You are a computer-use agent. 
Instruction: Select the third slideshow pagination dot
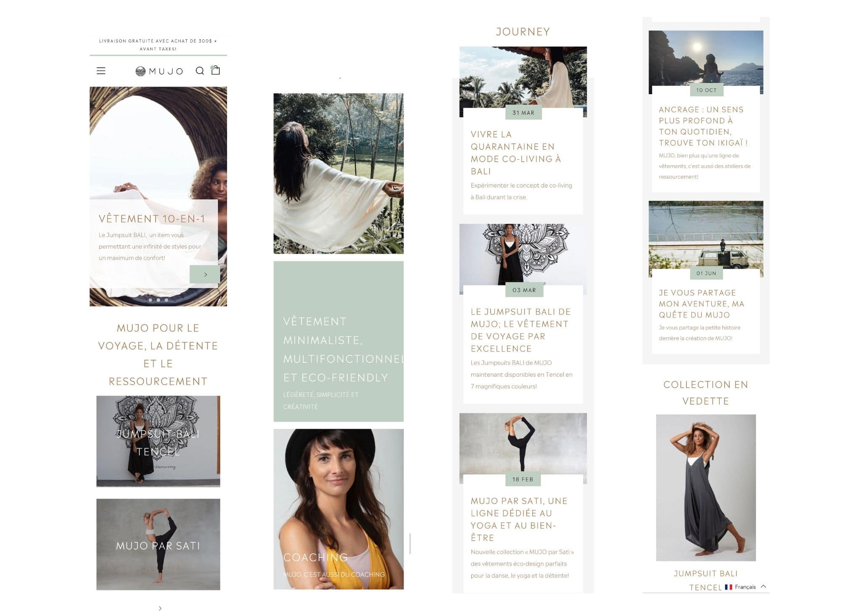pos(166,300)
